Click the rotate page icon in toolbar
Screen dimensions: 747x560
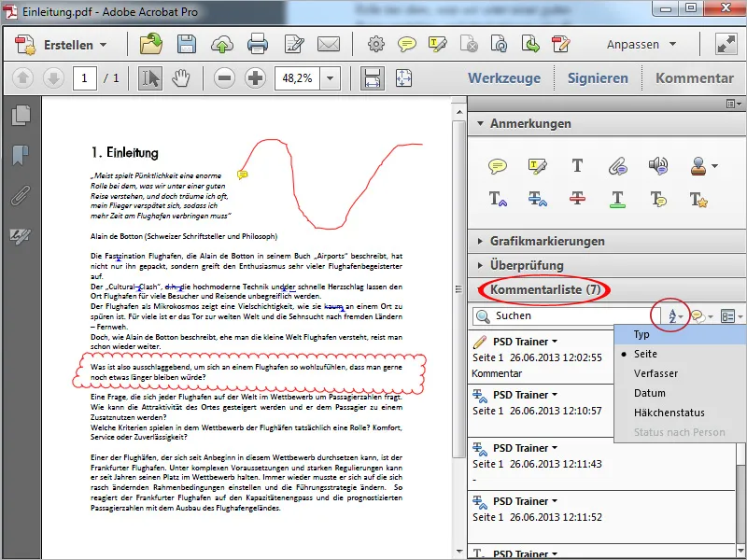(x=500, y=44)
